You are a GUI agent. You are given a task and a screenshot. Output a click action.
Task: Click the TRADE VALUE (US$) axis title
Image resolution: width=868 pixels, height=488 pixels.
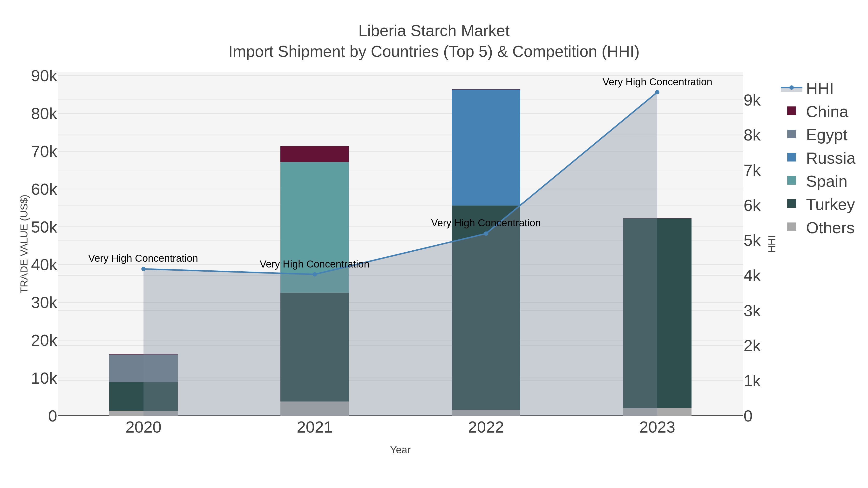(x=24, y=244)
